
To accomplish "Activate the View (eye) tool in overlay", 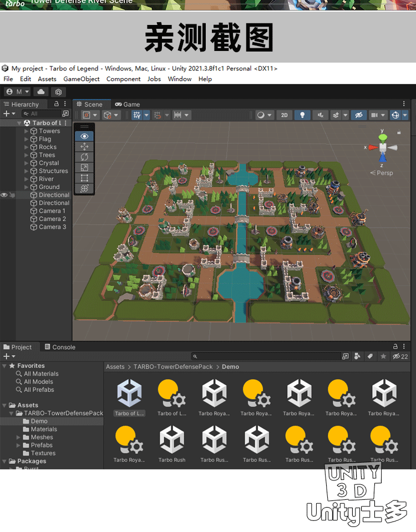I will point(84,136).
